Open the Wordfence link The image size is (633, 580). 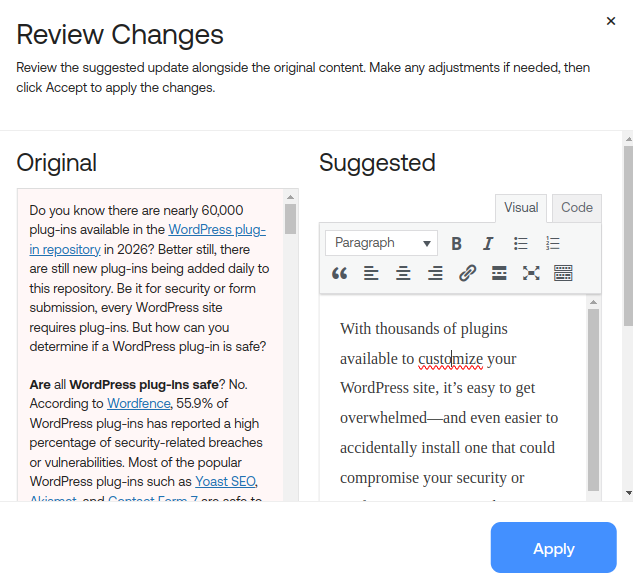[136, 404]
